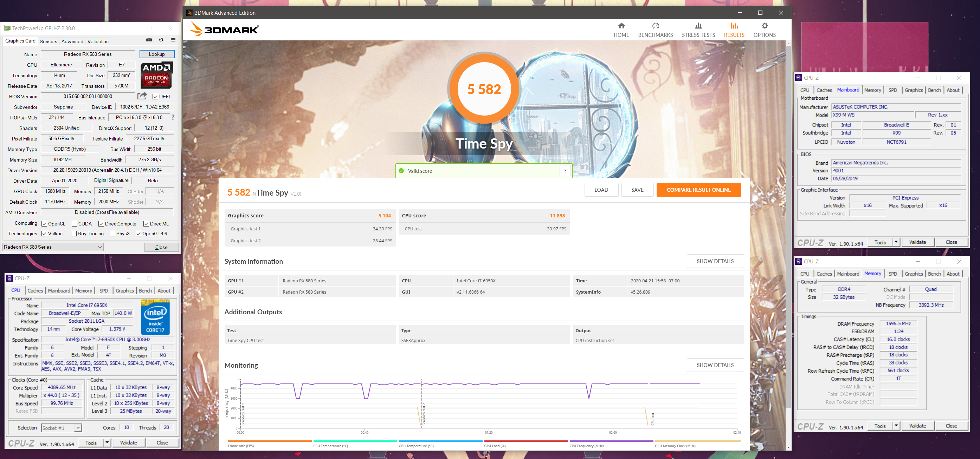The height and width of the screenshot is (459, 980).
Task: Click Tools button in bottom-left CPU-Z
Action: point(91,442)
